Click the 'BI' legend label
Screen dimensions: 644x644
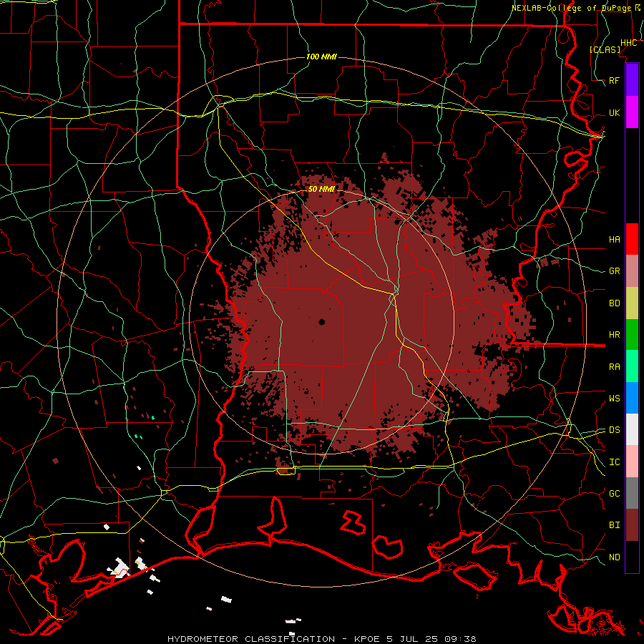click(615, 525)
